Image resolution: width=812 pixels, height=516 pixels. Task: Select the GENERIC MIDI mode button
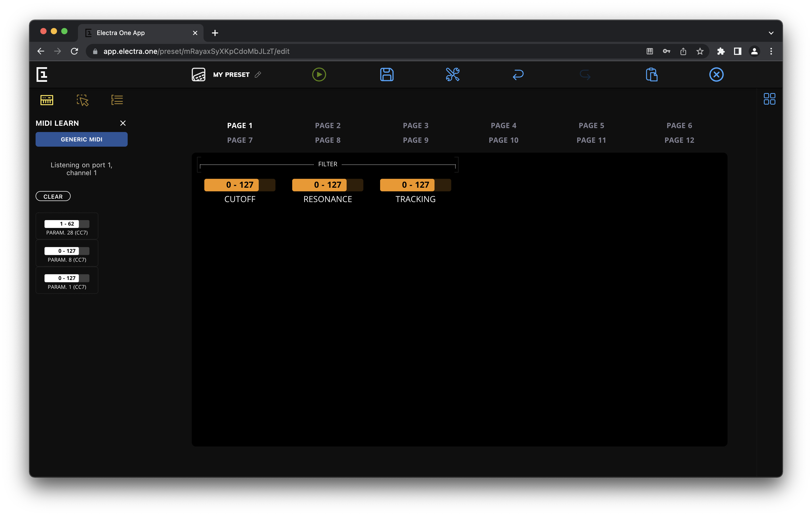(81, 139)
